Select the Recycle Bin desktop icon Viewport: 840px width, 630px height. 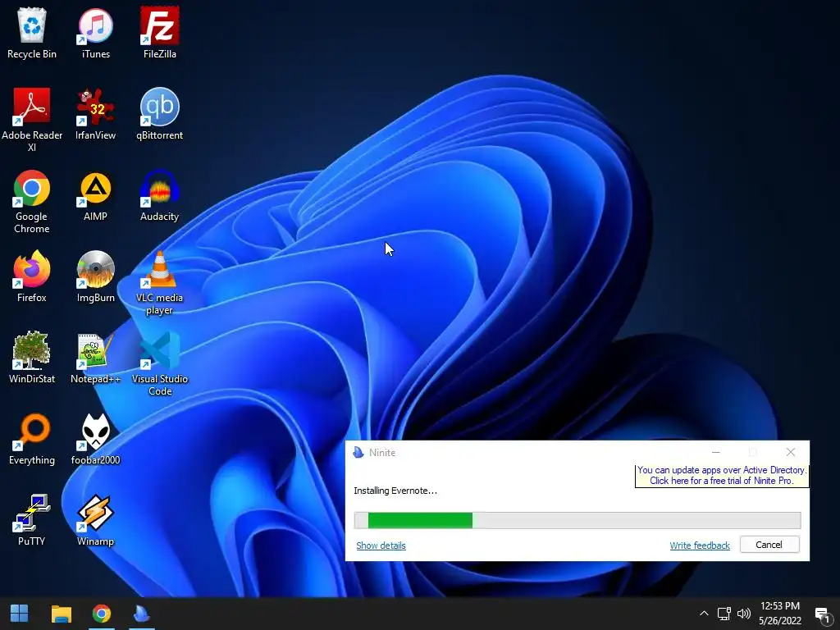click(x=32, y=33)
